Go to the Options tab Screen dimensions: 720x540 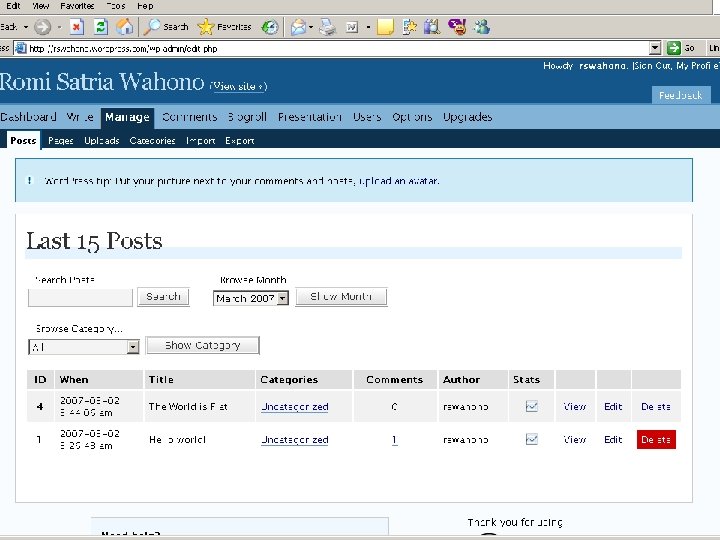tap(412, 117)
